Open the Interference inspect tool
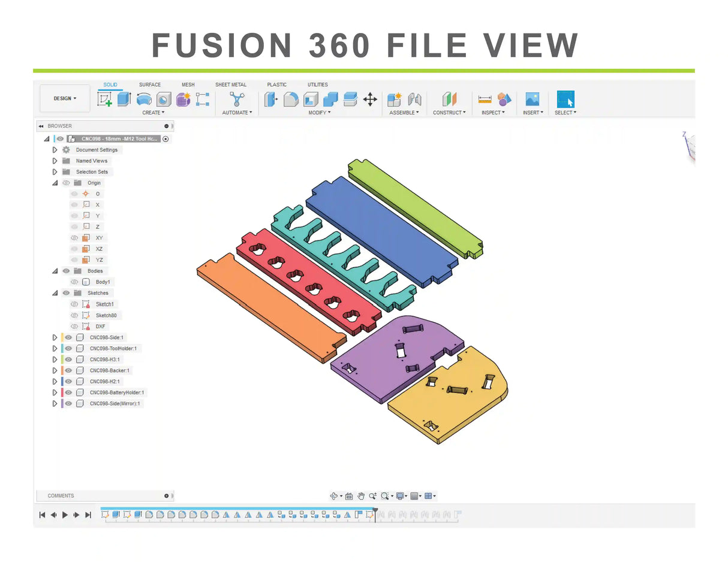The width and height of the screenshot is (728, 562). 504,99
